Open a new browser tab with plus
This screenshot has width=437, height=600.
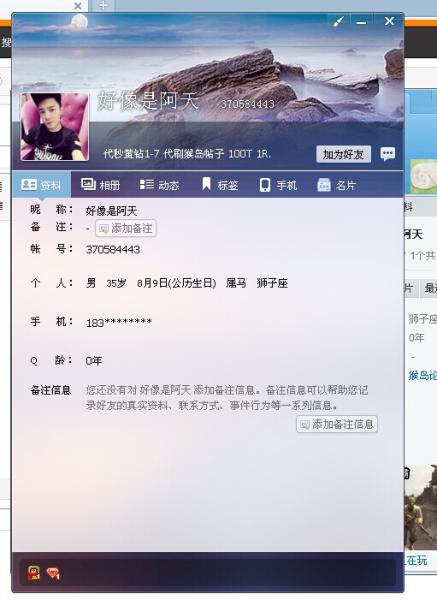pos(103,5)
